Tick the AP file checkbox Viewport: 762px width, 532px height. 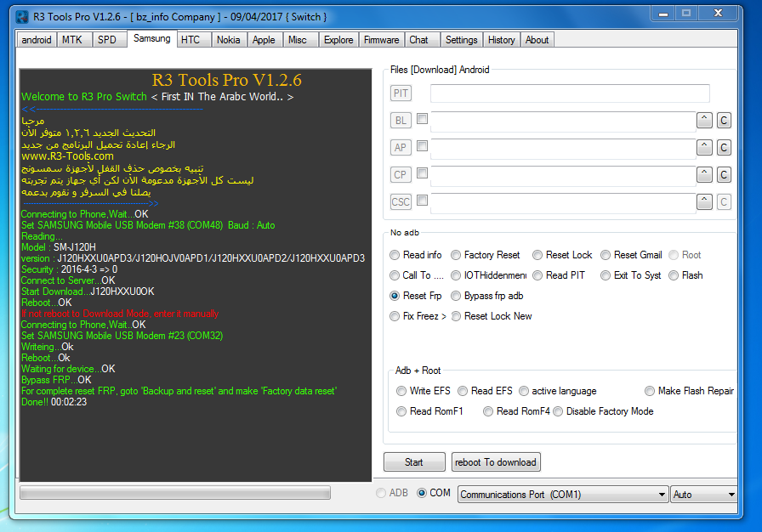click(x=423, y=145)
